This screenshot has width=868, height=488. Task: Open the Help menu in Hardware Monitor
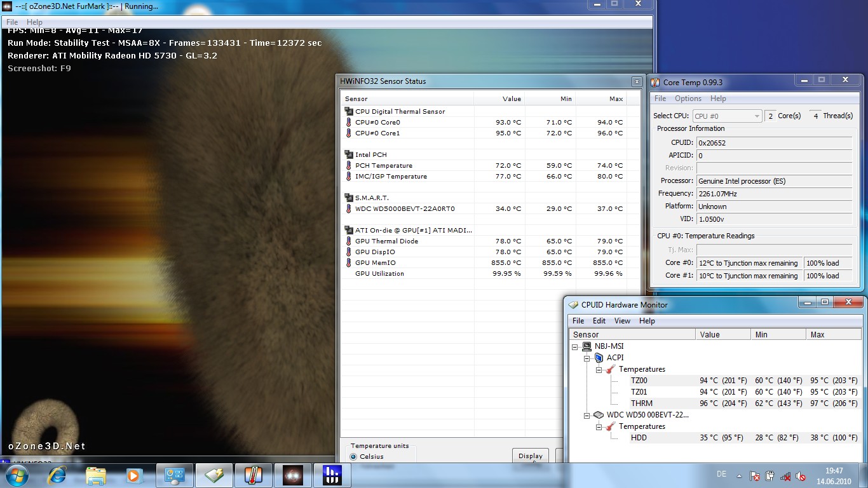pyautogui.click(x=647, y=321)
